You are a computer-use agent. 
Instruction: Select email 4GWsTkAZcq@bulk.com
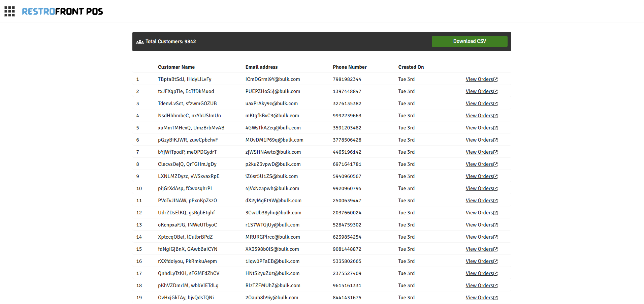click(273, 128)
